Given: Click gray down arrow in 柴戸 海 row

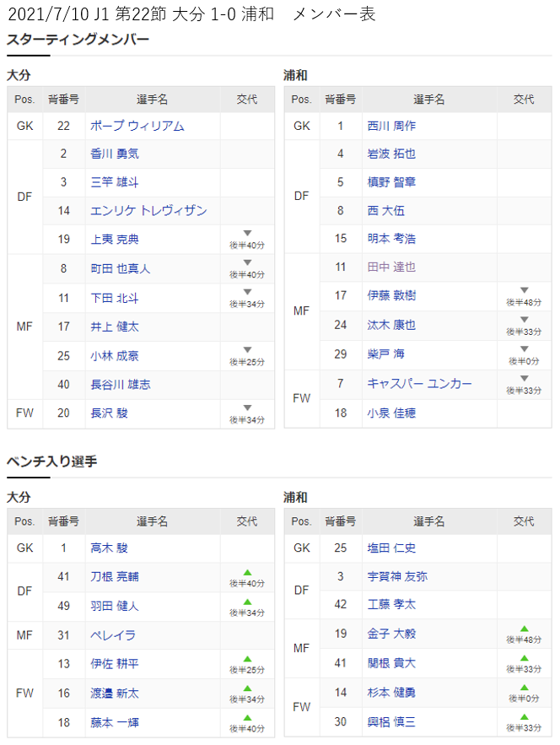Looking at the screenshot, I should click(524, 348).
